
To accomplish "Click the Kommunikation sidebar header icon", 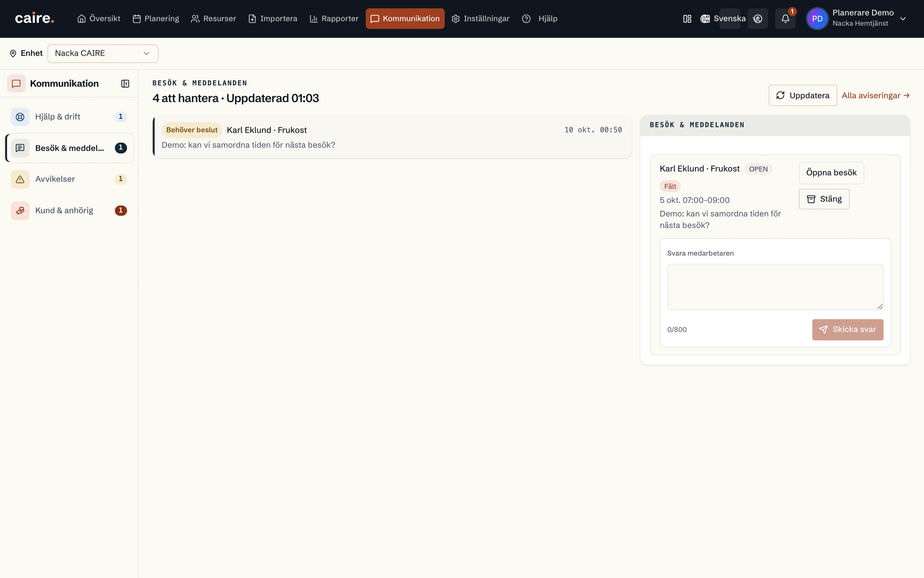I will (x=16, y=84).
